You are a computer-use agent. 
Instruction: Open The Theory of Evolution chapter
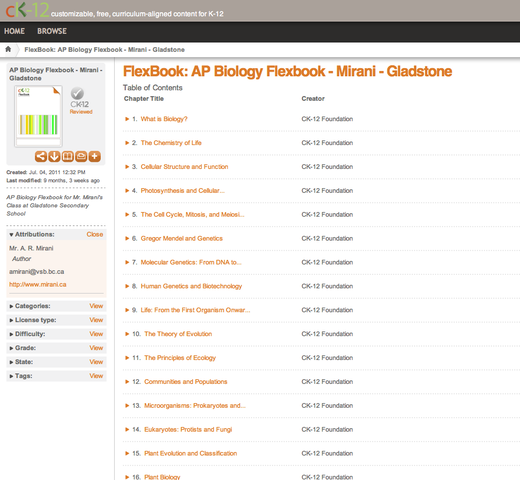[x=178, y=334]
